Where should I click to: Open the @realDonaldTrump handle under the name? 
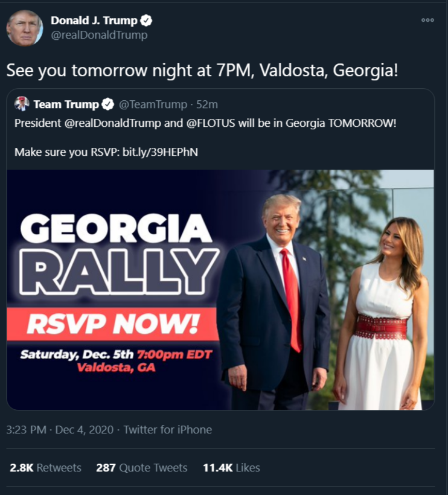pyautogui.click(x=99, y=35)
